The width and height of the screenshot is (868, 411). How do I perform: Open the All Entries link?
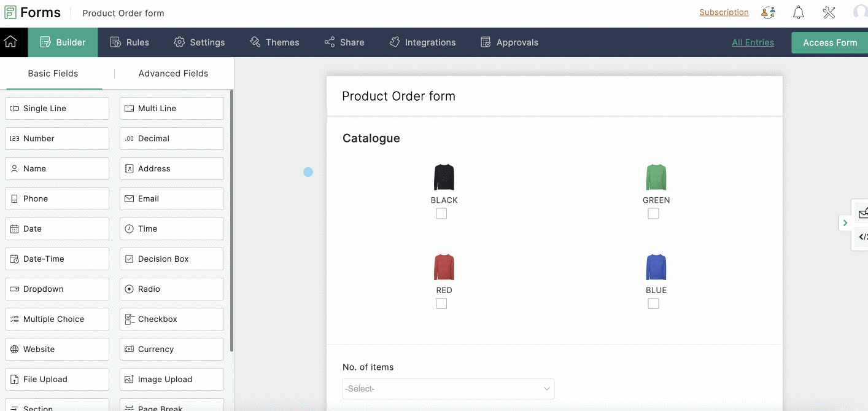point(753,42)
